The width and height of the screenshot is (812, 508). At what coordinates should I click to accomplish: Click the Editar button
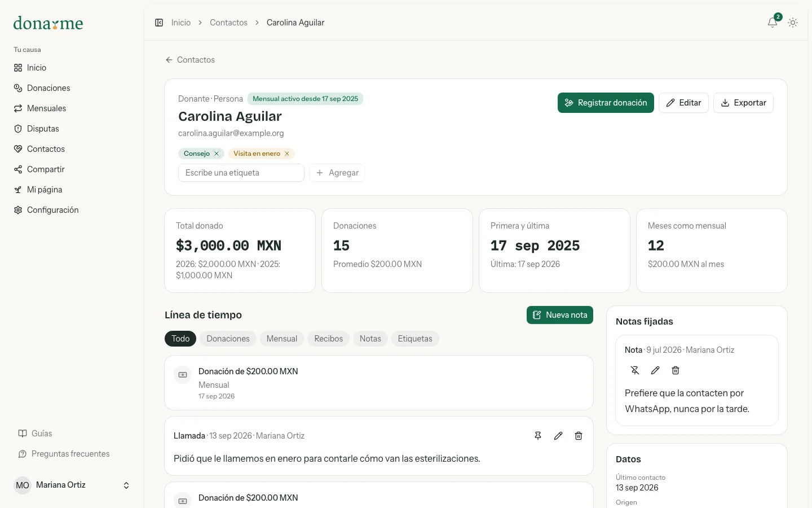(683, 103)
